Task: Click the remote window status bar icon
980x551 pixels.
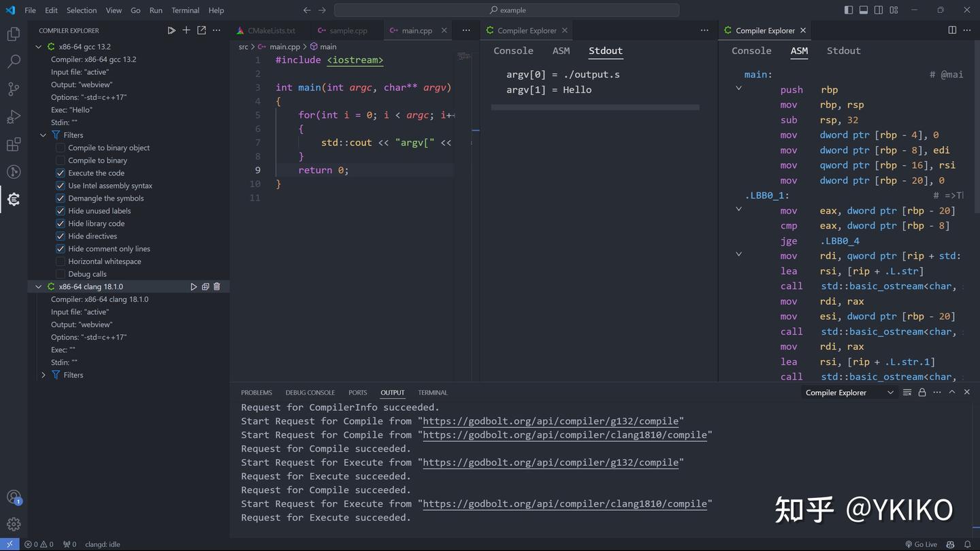Action: [10, 544]
